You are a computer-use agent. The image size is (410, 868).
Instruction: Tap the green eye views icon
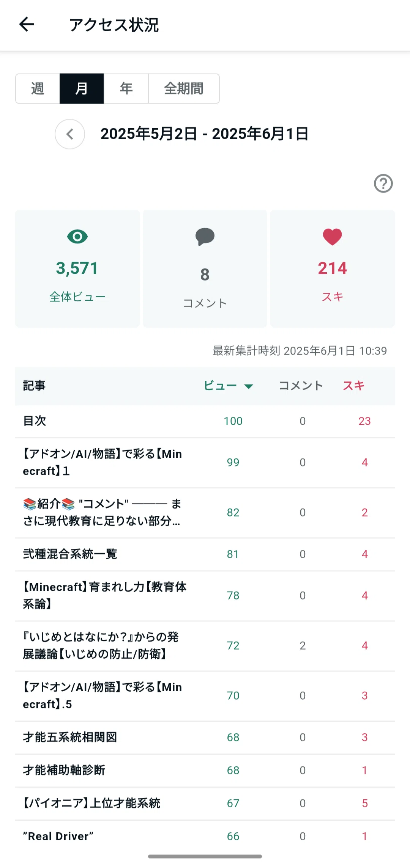click(x=77, y=237)
